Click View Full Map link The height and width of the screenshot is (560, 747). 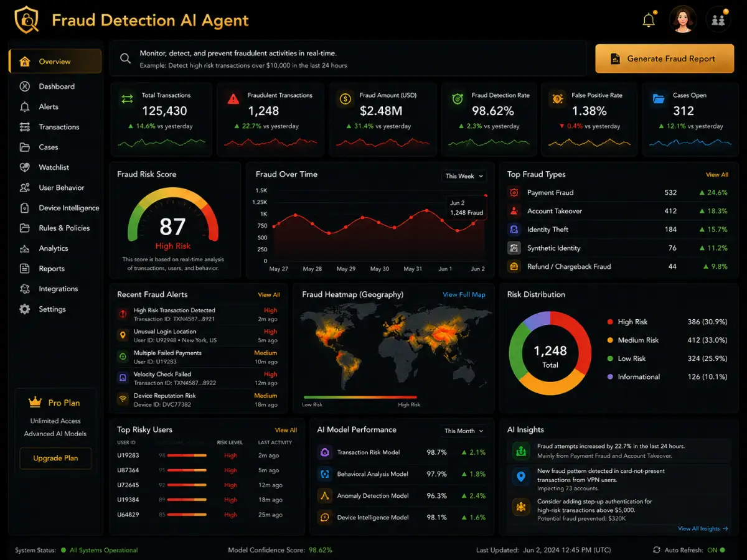464,295
